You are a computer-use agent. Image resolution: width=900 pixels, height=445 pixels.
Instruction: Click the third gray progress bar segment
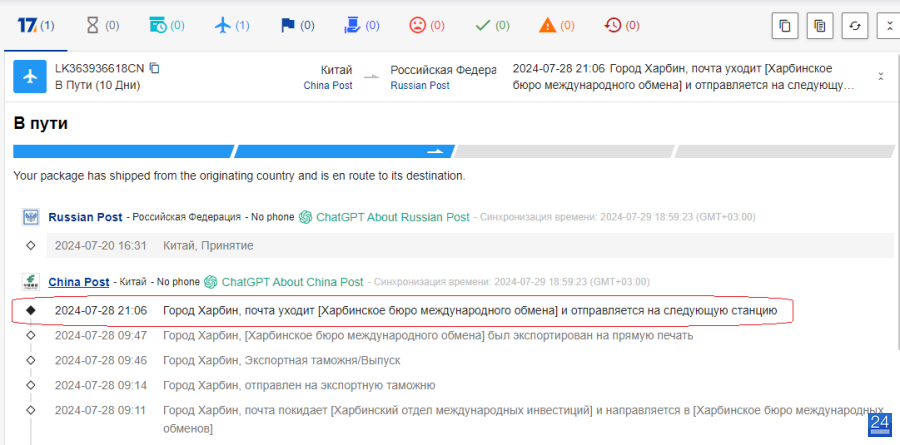tap(564, 151)
